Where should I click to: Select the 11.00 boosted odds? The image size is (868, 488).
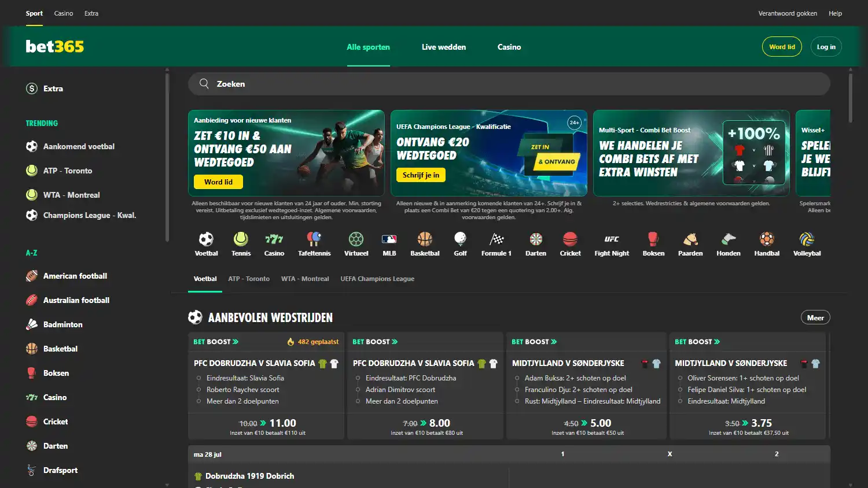282,423
